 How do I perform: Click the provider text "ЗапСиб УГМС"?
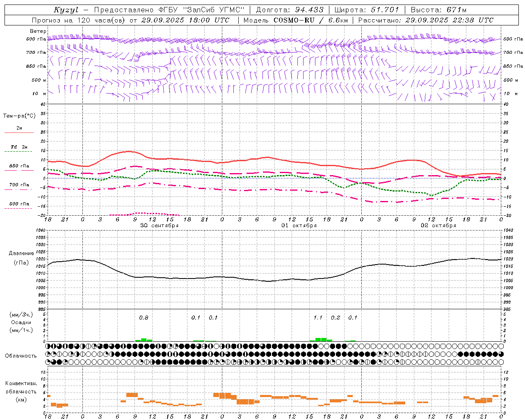click(x=215, y=10)
